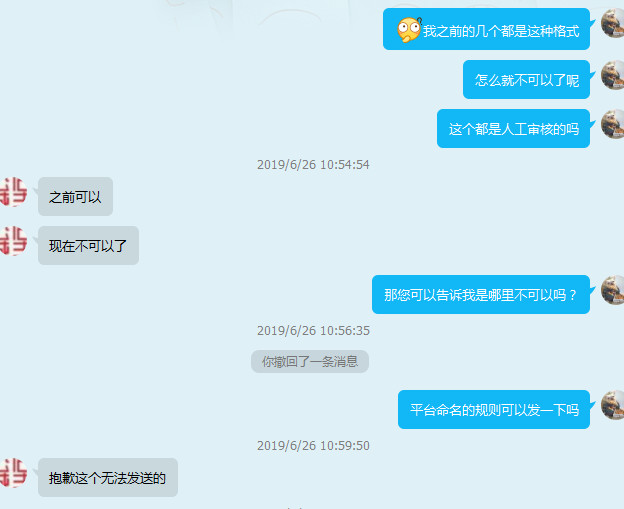Select the message bubble '我之前的几个都是这种格式'
This screenshot has height=509, width=624.
486,29
